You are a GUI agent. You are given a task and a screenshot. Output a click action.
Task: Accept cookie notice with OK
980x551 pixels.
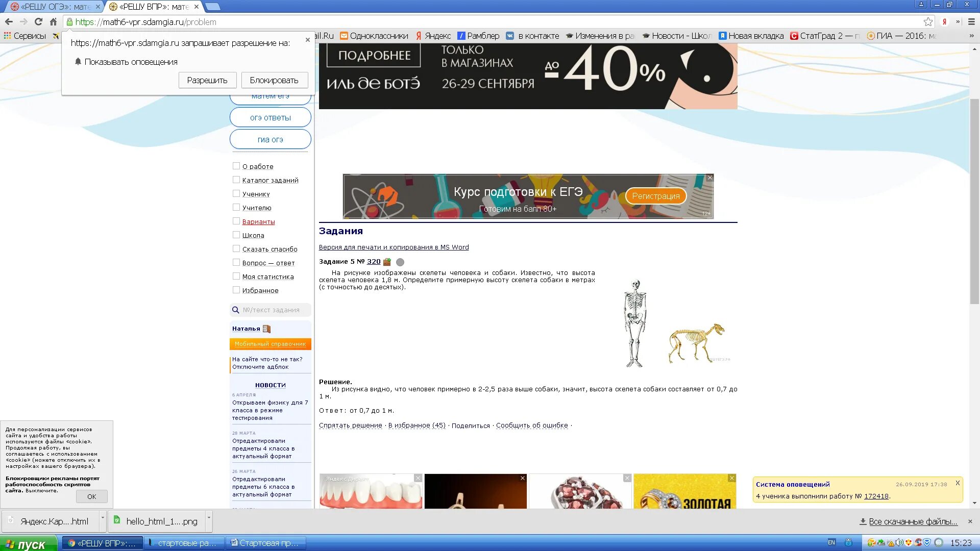(x=92, y=496)
